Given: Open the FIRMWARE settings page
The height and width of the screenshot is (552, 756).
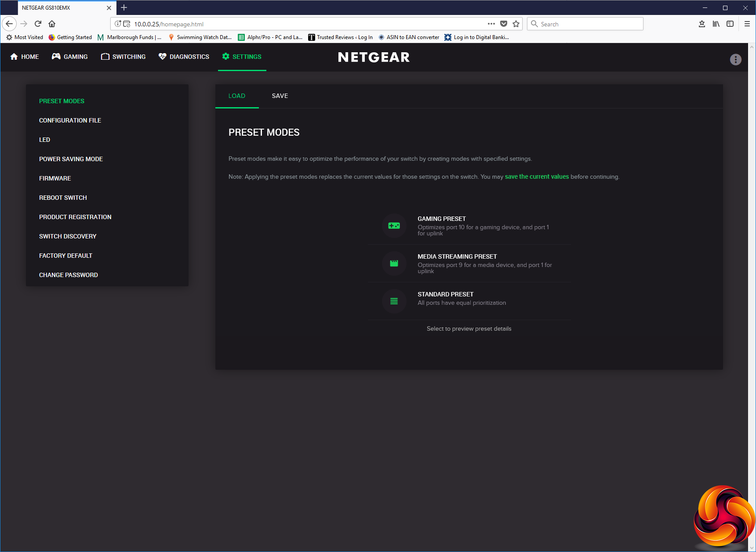Looking at the screenshot, I should click(55, 178).
